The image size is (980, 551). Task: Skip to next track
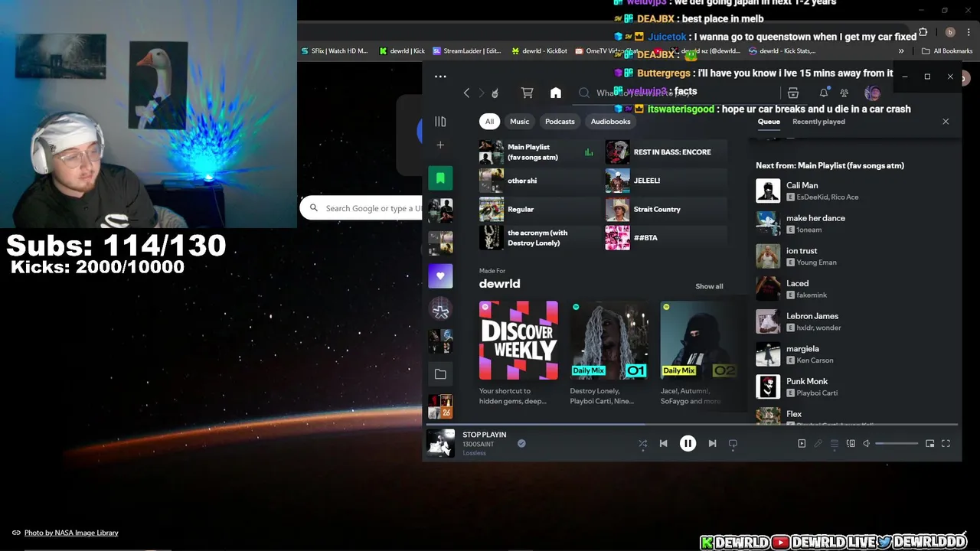click(x=712, y=443)
